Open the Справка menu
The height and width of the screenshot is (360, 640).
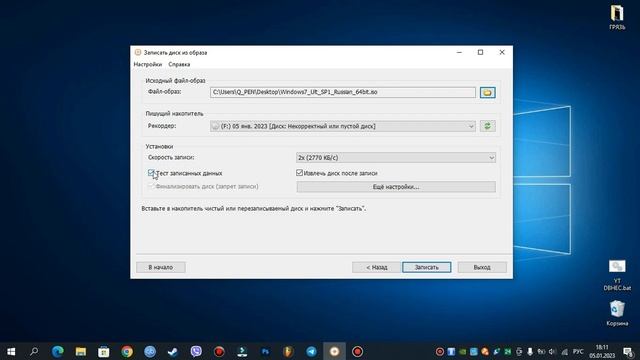click(179, 64)
